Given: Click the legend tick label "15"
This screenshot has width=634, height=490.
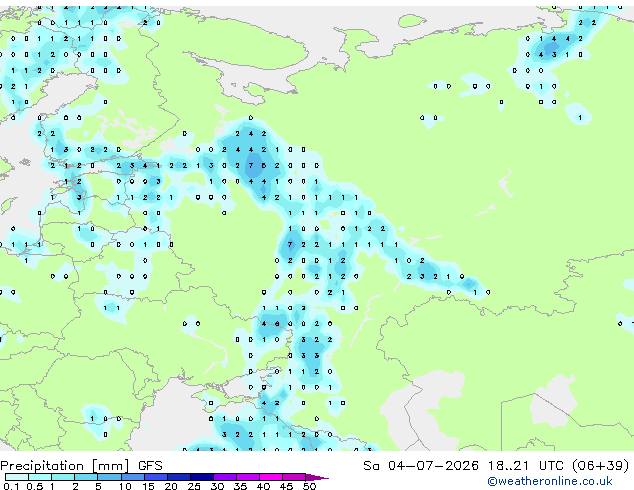Looking at the screenshot, I should pos(148,486).
